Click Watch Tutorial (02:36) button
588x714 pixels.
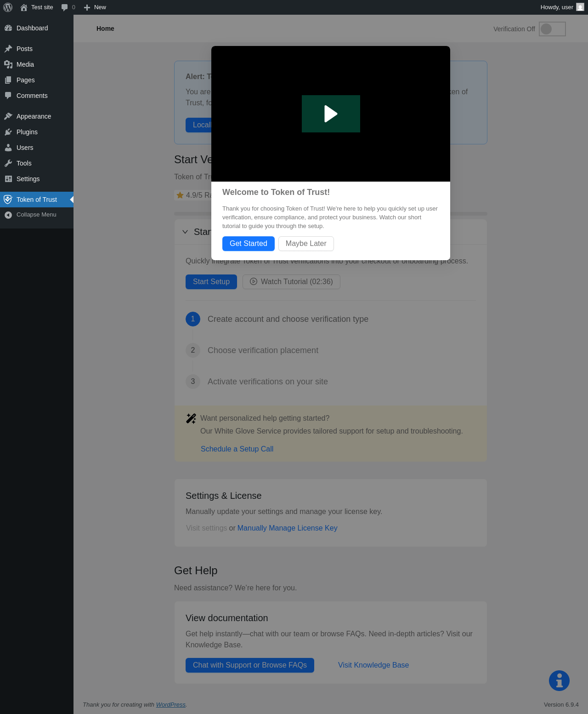click(x=291, y=282)
